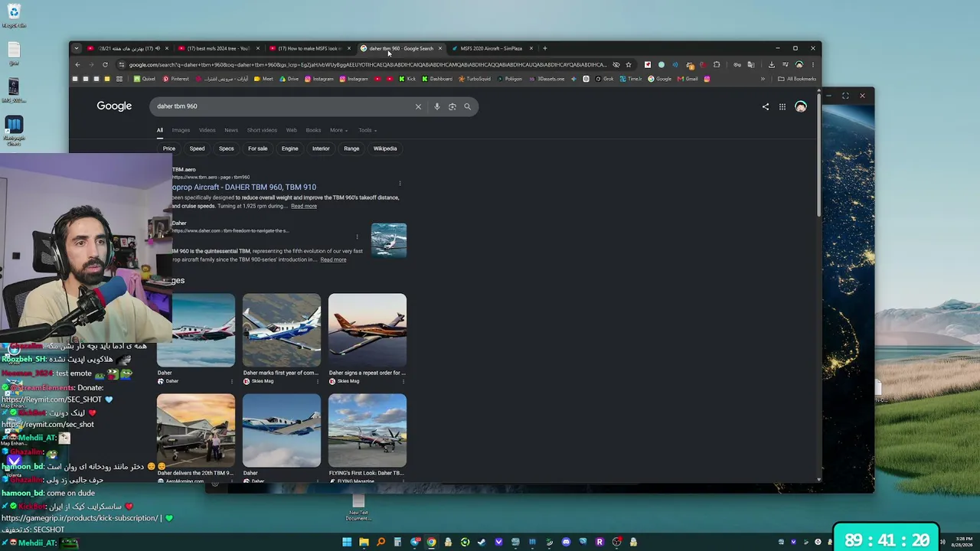
Task: Open the TurboSquid bookmark
Action: click(x=475, y=79)
